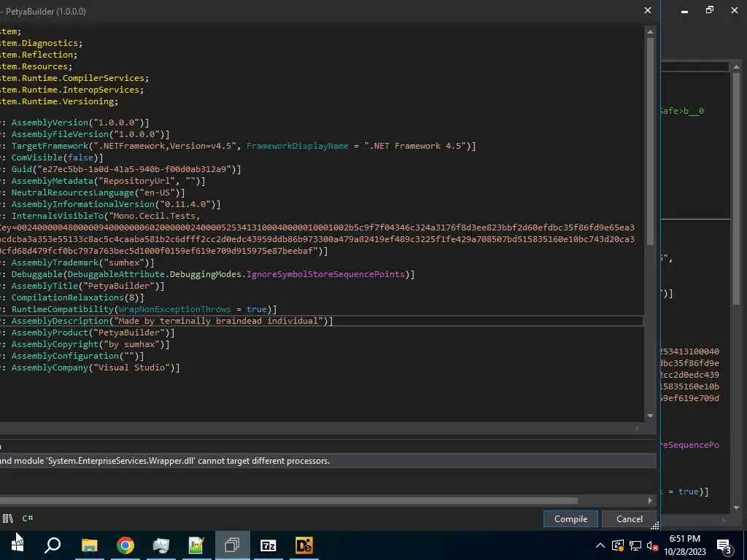
Task: Click the AssemblyTrademark "sumhex" line
Action: 77,262
